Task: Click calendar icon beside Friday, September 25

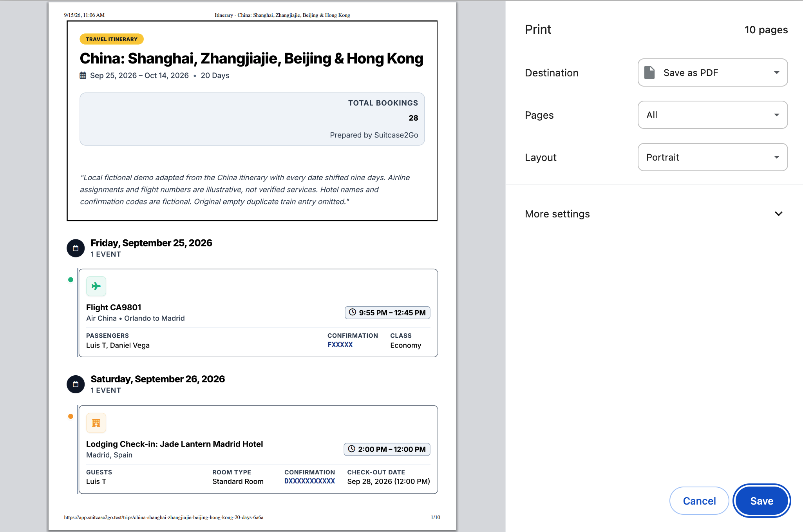Action: pos(76,248)
